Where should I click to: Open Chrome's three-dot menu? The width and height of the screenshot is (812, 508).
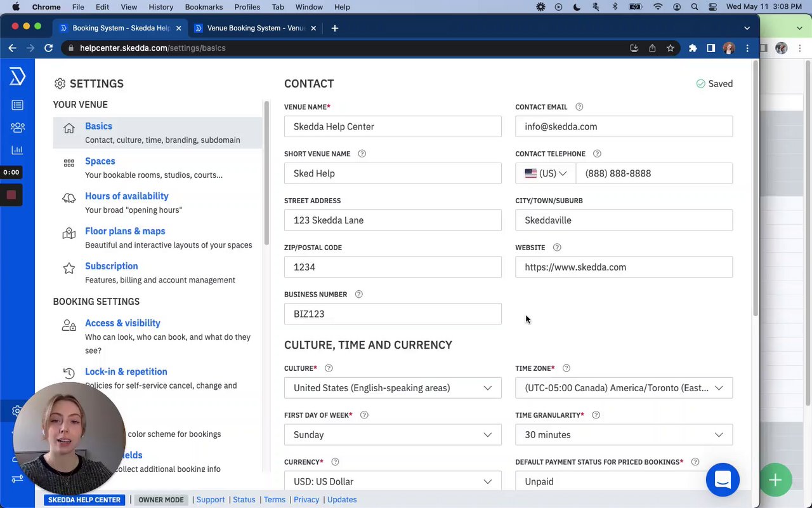pyautogui.click(x=747, y=48)
